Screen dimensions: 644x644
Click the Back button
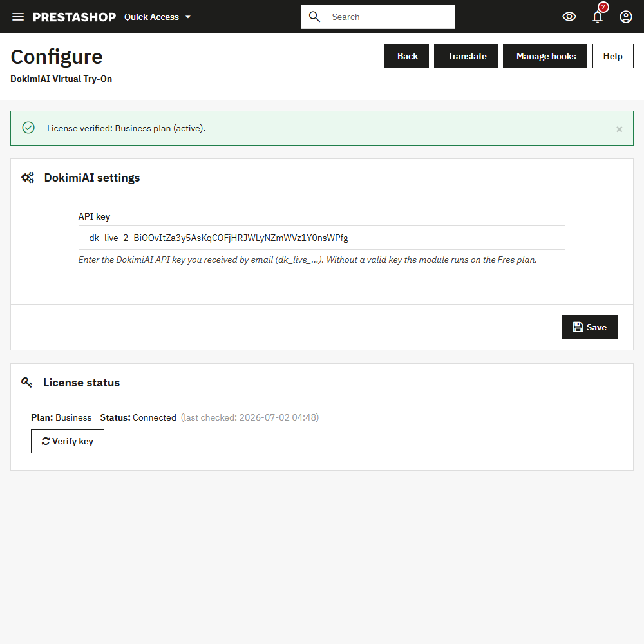tap(406, 56)
